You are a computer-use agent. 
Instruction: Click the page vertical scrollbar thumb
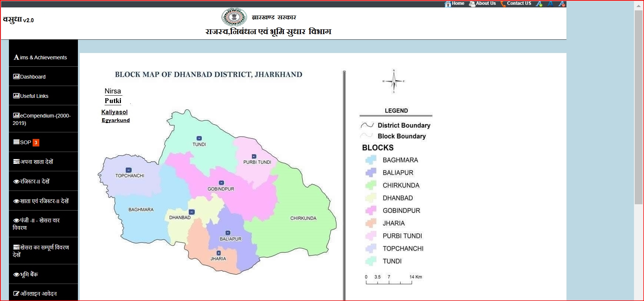[x=638, y=107]
